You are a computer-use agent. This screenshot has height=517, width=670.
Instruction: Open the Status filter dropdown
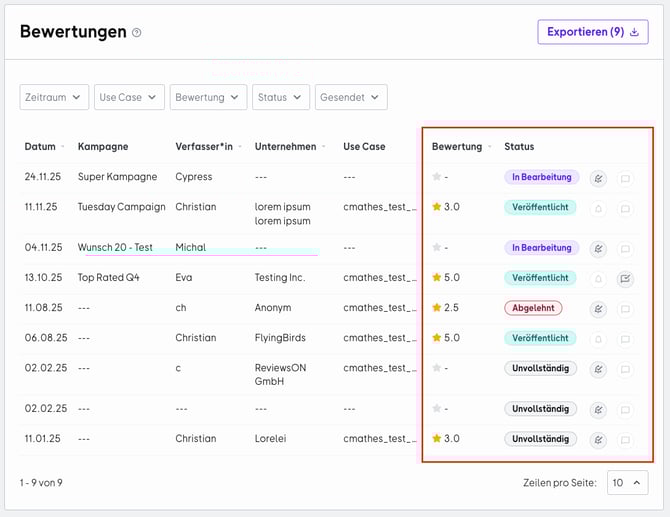point(280,97)
